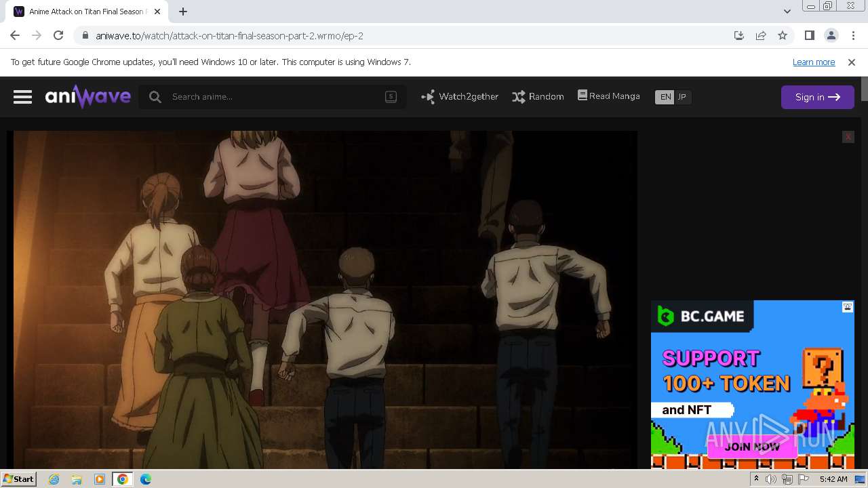The height and width of the screenshot is (488, 868).
Task: Dismiss the Chrome update info bar
Action: point(852,62)
